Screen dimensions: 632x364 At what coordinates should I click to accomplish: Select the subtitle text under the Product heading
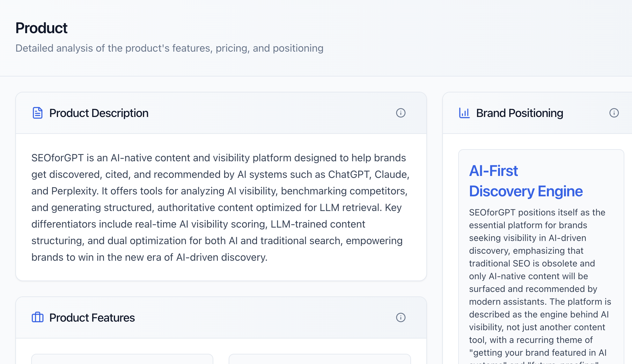(x=169, y=48)
